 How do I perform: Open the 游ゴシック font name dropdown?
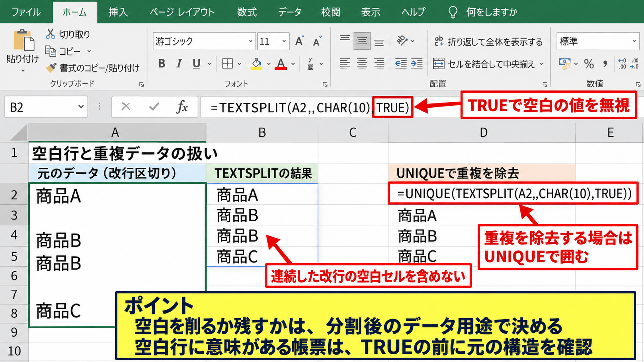tap(251, 41)
